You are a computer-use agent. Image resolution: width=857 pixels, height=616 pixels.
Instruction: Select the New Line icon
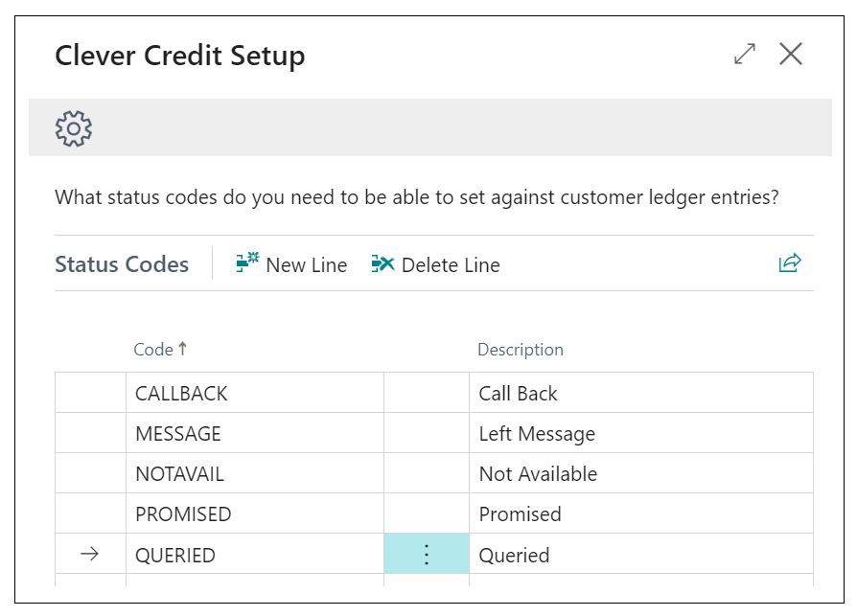(247, 264)
